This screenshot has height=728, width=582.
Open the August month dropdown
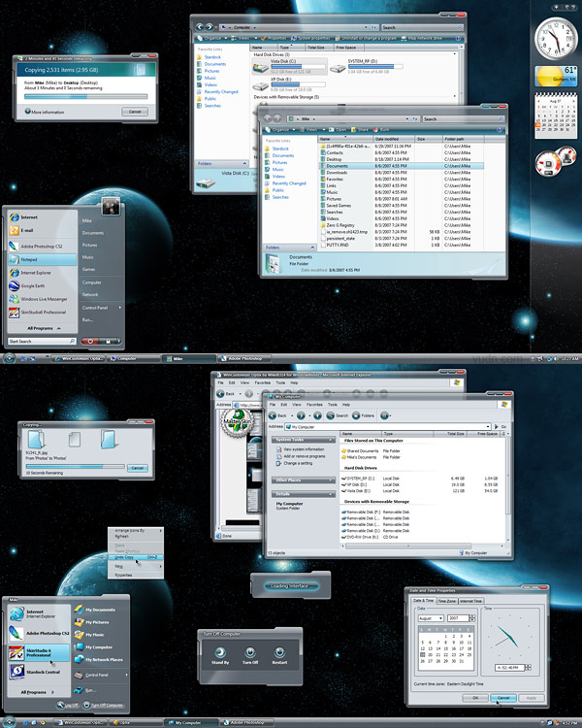pos(440,618)
